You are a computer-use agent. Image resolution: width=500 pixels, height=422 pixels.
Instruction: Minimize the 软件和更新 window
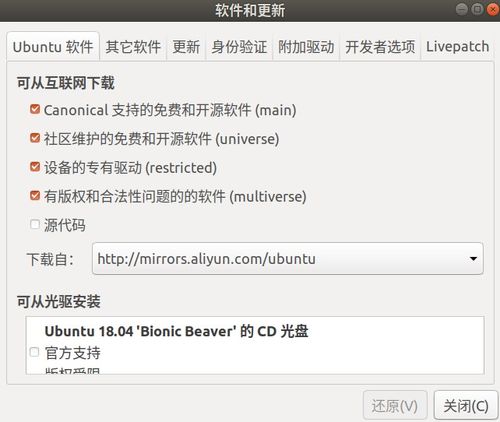click(462, 9)
